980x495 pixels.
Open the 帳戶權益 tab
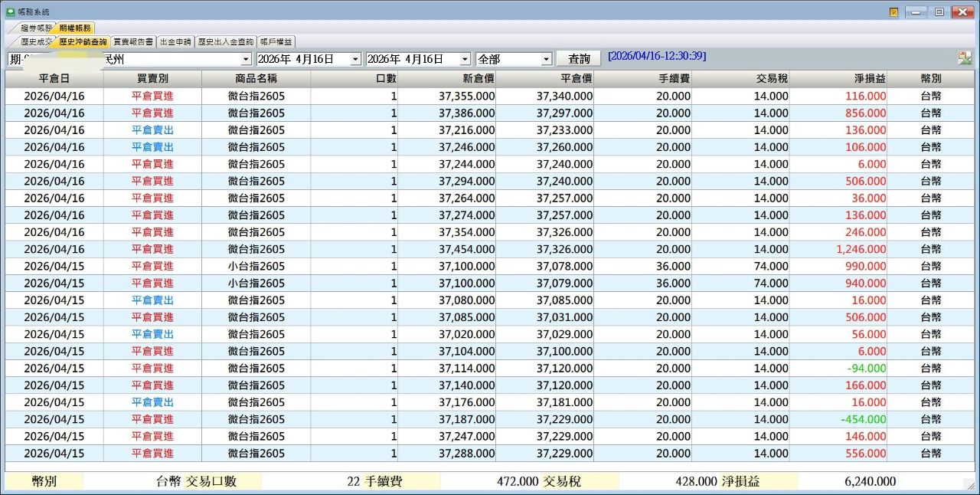point(276,42)
